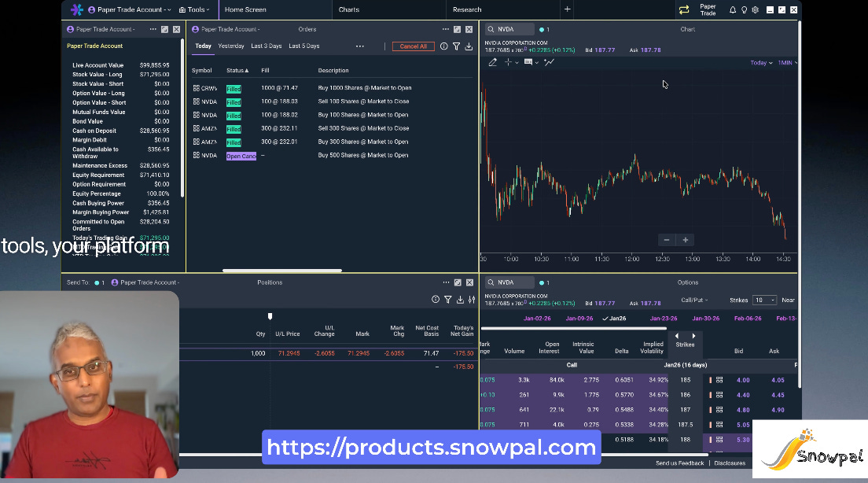Screen dimensions: 868x483
Task: Pop out the Positions panel
Action: (458, 282)
